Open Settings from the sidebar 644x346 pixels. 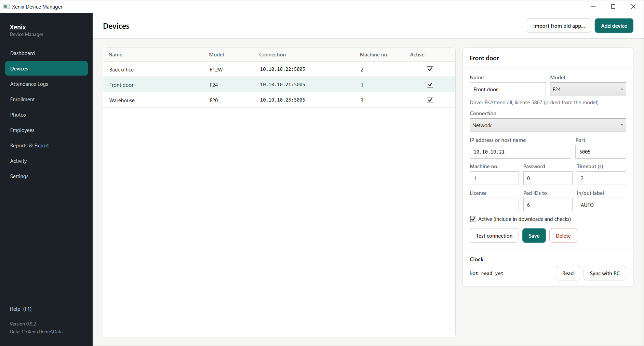(46, 176)
